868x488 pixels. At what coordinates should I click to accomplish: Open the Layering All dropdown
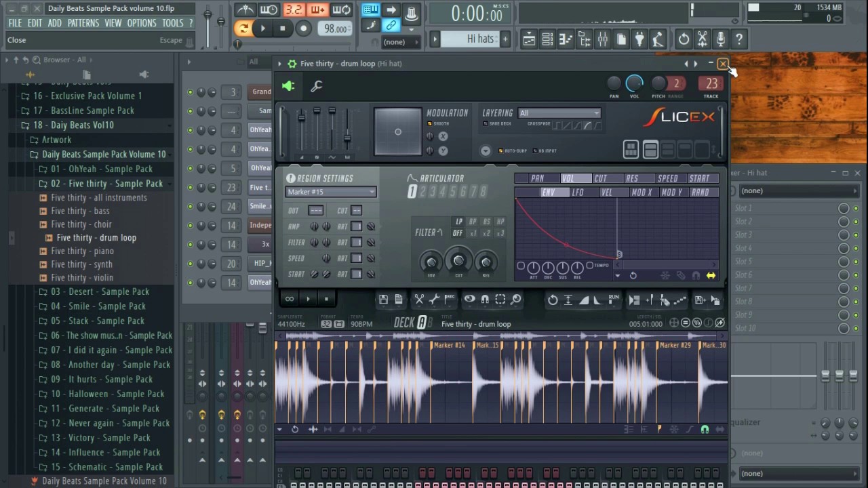click(x=559, y=113)
